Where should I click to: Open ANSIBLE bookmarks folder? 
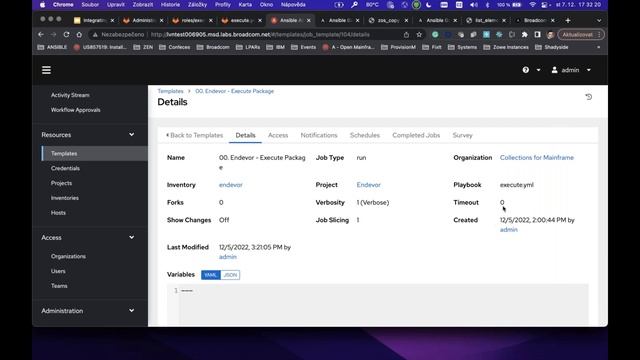52,47
